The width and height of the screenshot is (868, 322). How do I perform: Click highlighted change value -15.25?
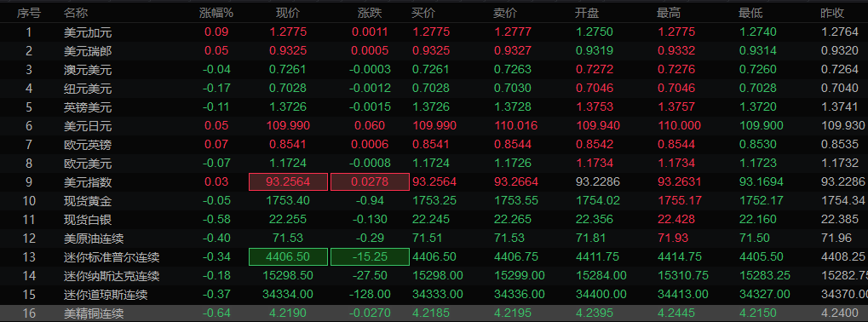tap(370, 257)
